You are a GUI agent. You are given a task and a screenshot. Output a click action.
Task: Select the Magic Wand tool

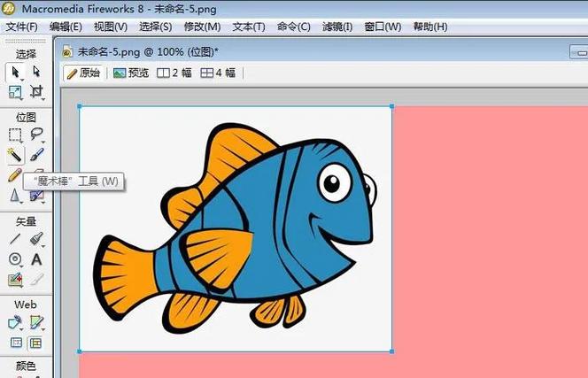point(15,155)
